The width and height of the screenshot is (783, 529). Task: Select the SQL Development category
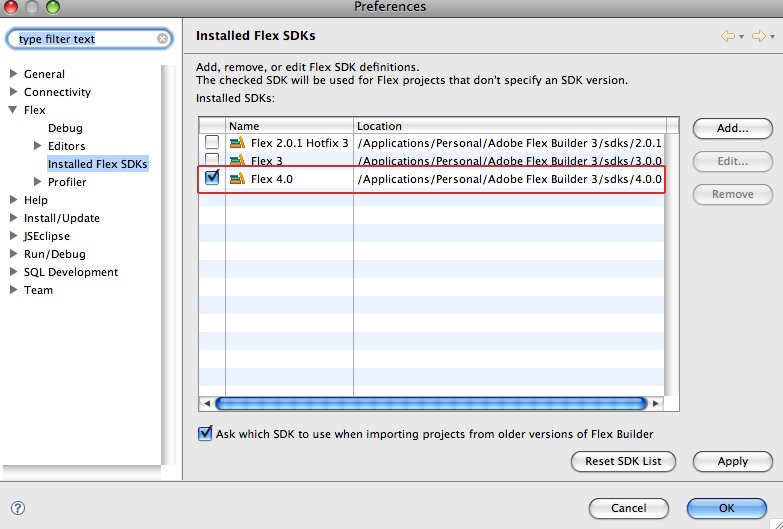(x=71, y=272)
